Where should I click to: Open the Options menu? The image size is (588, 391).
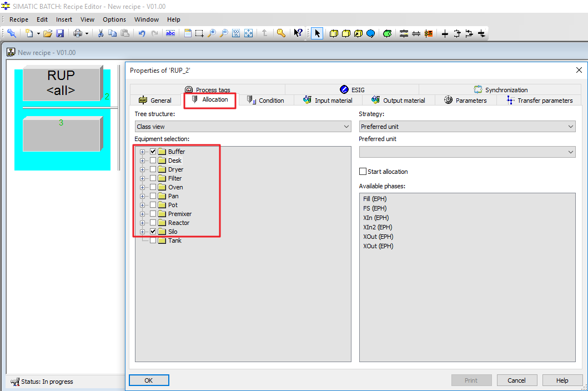pos(114,19)
